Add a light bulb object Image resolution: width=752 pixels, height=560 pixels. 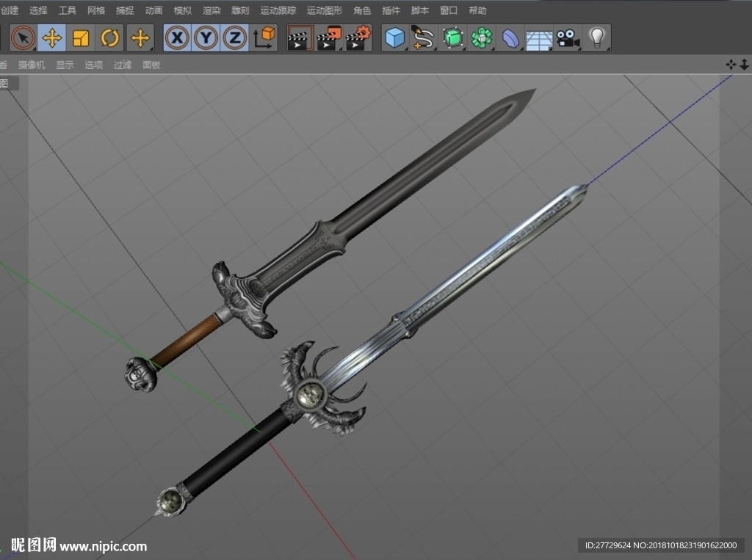click(x=597, y=38)
